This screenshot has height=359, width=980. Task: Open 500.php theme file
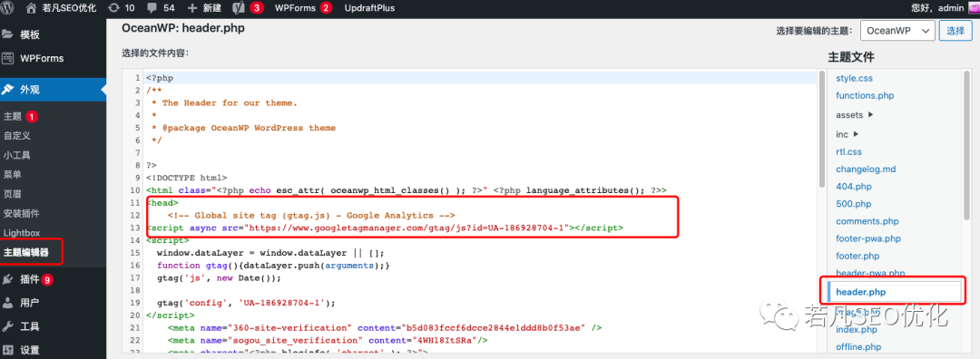point(853,204)
